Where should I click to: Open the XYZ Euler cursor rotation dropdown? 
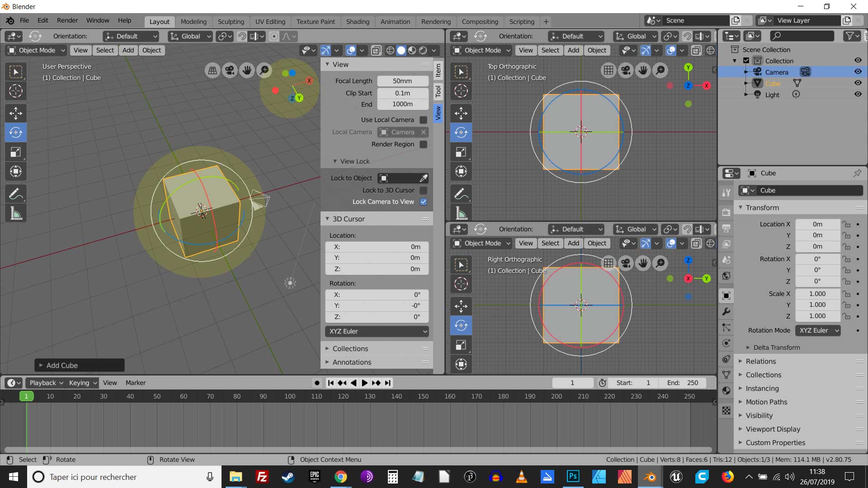tap(377, 331)
